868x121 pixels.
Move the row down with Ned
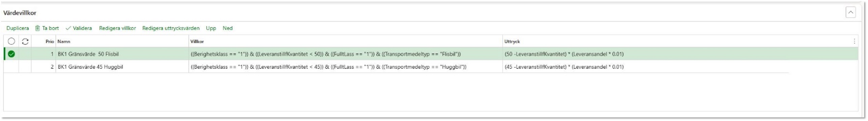tap(227, 28)
